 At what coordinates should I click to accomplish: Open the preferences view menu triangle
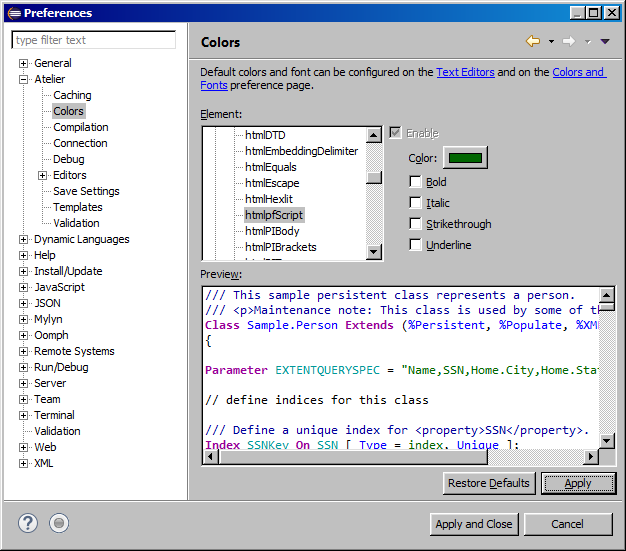[x=605, y=41]
